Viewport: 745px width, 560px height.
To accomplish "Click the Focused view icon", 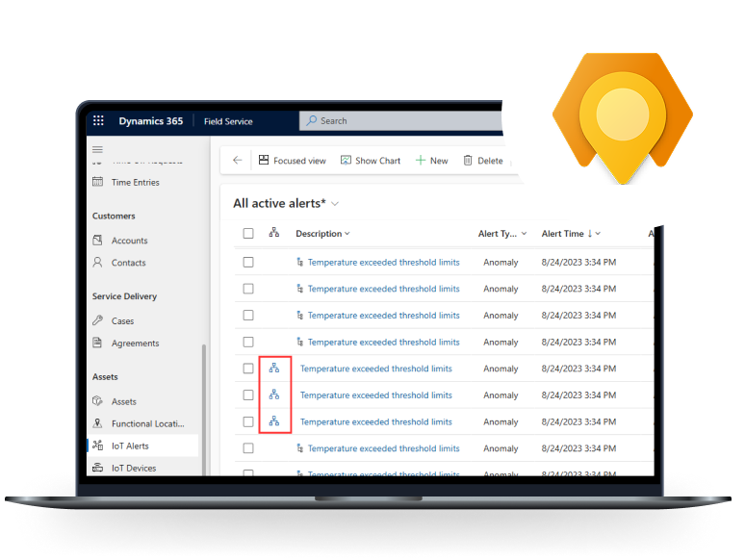I will (264, 161).
